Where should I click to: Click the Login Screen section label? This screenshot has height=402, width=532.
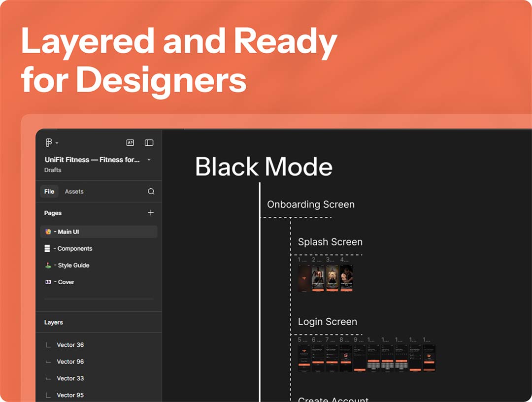pos(327,322)
